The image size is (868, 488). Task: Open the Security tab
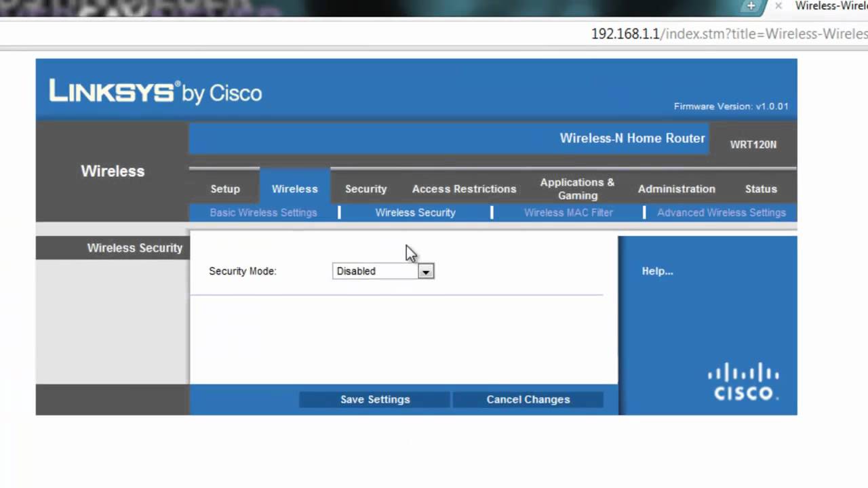(366, 189)
